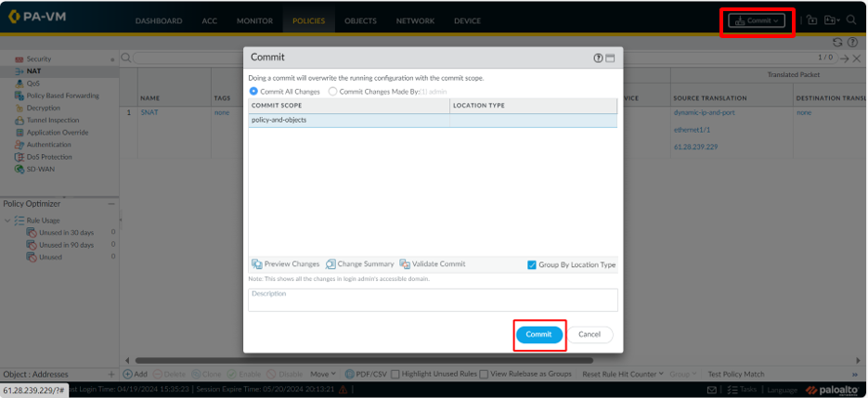Screen dimensions: 868x398
Task: Maximize the Commit dialog window icon
Action: pyautogui.click(x=611, y=58)
